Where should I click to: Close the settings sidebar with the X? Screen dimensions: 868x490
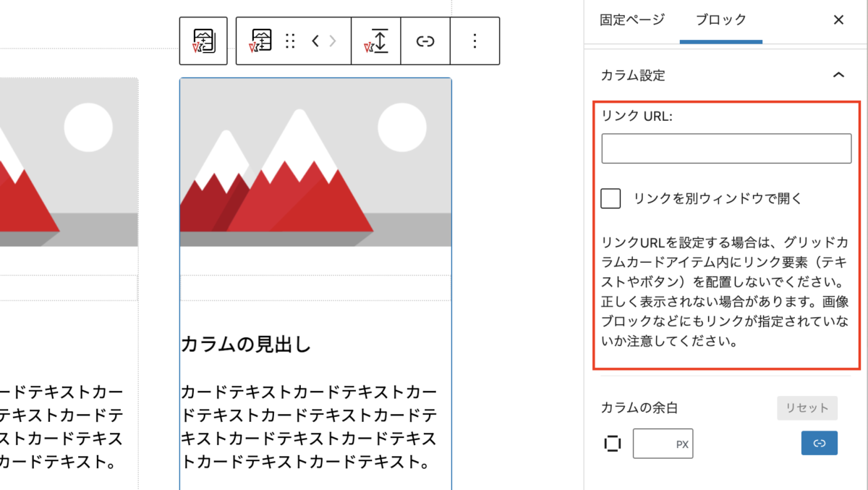point(838,20)
